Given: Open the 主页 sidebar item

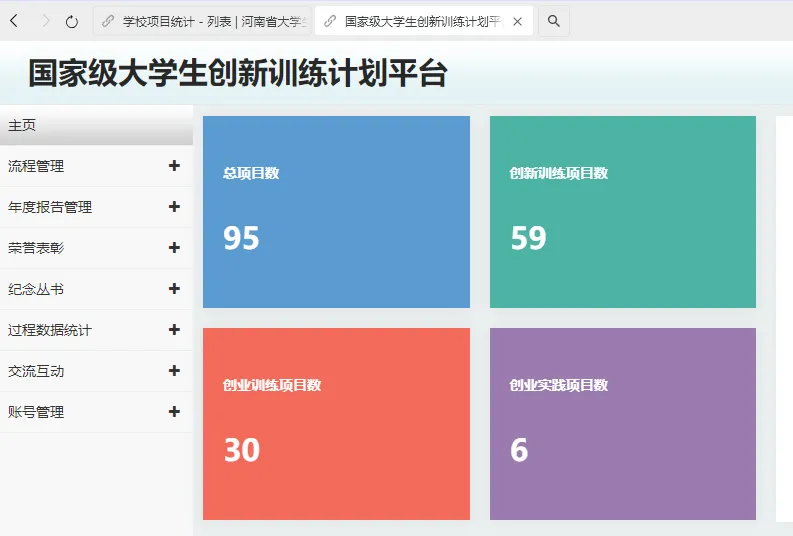Looking at the screenshot, I should coord(96,125).
